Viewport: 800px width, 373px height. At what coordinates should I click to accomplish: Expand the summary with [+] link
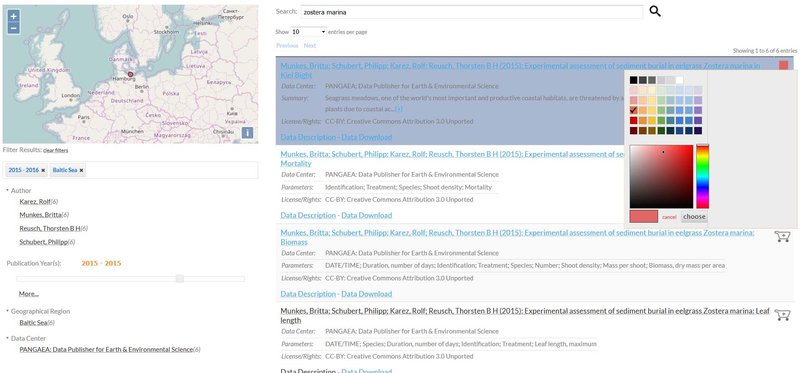[399, 109]
